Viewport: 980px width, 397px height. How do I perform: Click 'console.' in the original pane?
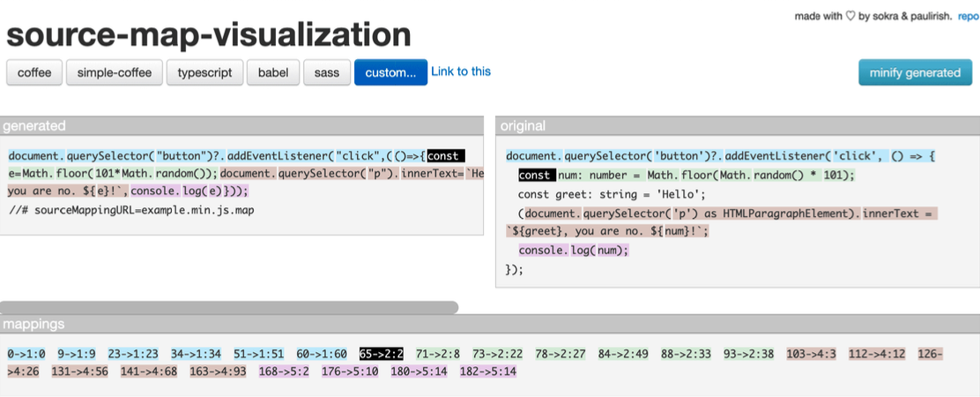click(x=544, y=251)
